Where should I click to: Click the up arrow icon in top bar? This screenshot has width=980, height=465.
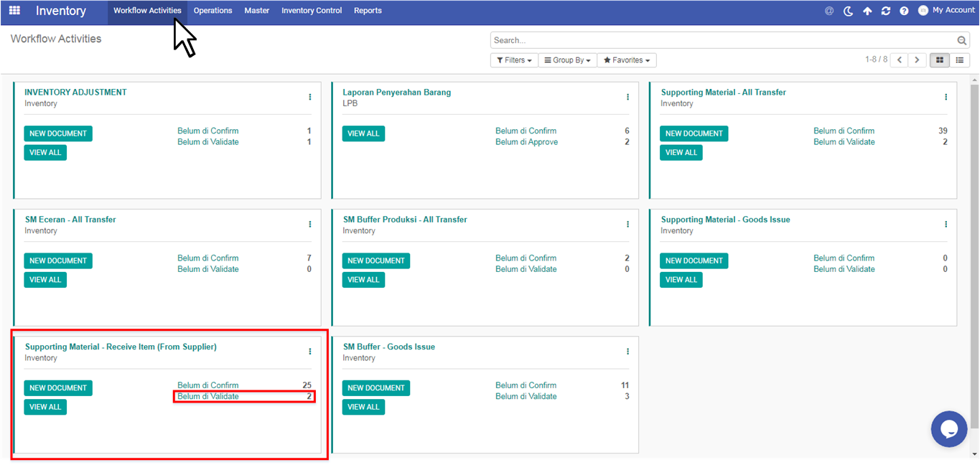pyautogui.click(x=867, y=11)
